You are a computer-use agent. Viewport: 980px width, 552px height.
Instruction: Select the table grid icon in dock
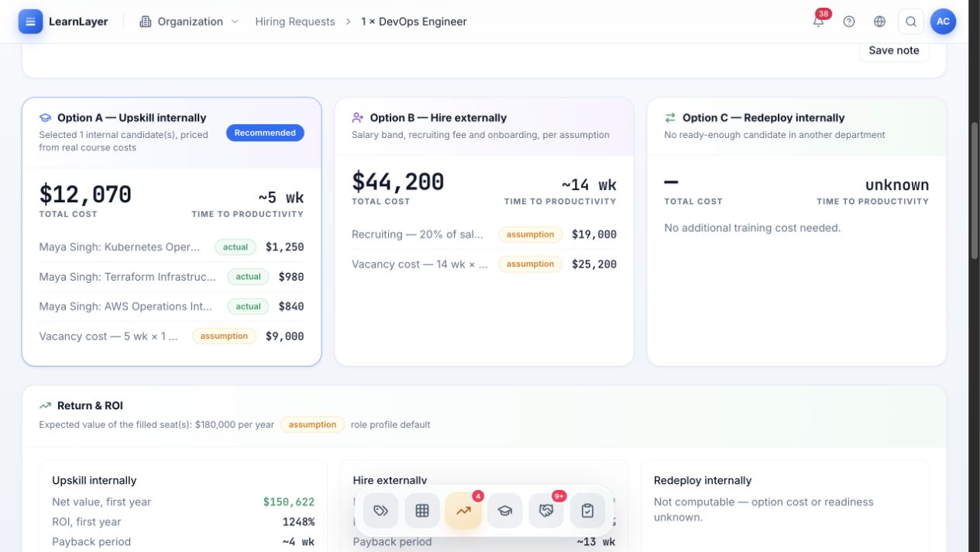[x=422, y=511]
